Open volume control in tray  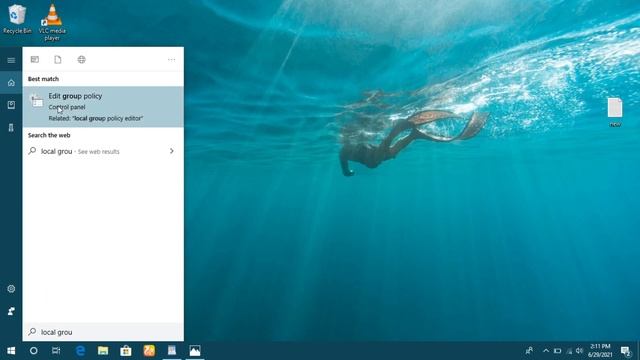pos(579,351)
